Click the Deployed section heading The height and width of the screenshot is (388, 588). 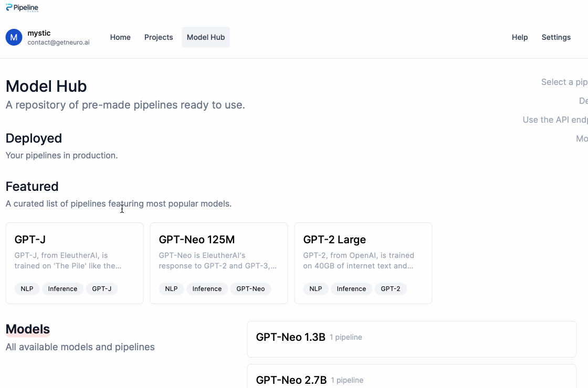[34, 138]
